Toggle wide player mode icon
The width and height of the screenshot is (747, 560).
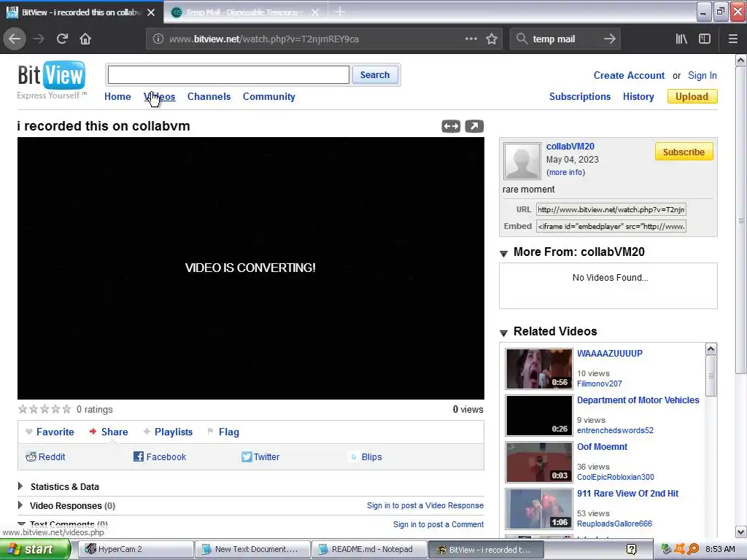[451, 126]
